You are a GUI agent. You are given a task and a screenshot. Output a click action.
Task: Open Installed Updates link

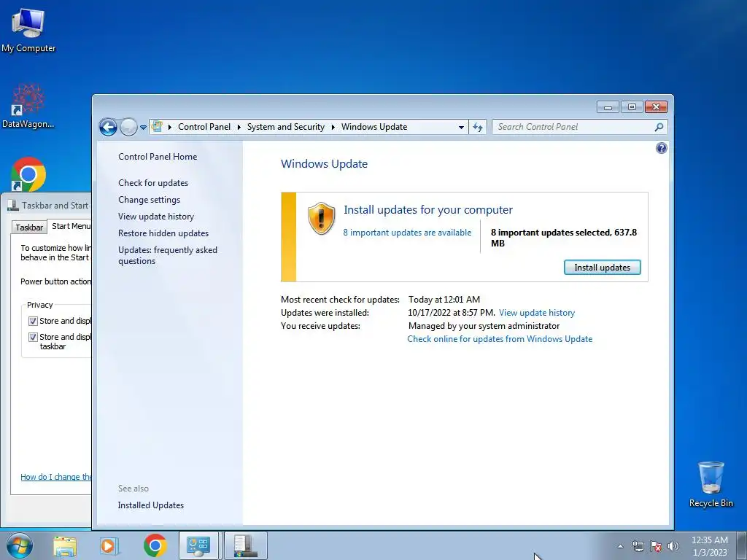tap(150, 505)
